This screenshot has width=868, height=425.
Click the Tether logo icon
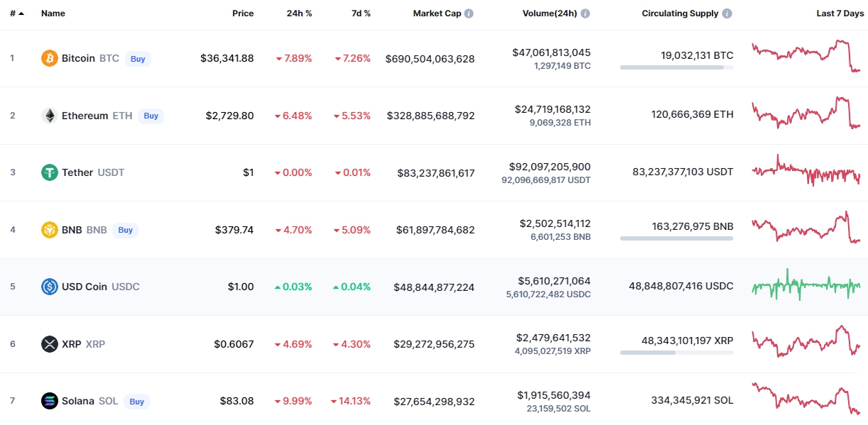[x=50, y=172]
